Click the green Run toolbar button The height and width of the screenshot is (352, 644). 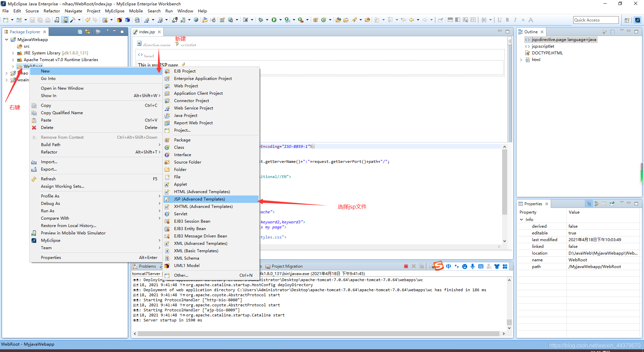pyautogui.click(x=274, y=20)
